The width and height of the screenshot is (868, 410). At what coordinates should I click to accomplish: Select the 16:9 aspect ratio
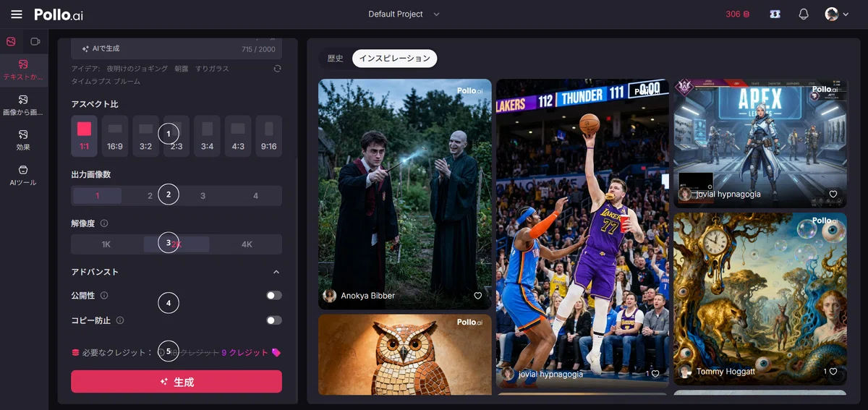coord(115,136)
